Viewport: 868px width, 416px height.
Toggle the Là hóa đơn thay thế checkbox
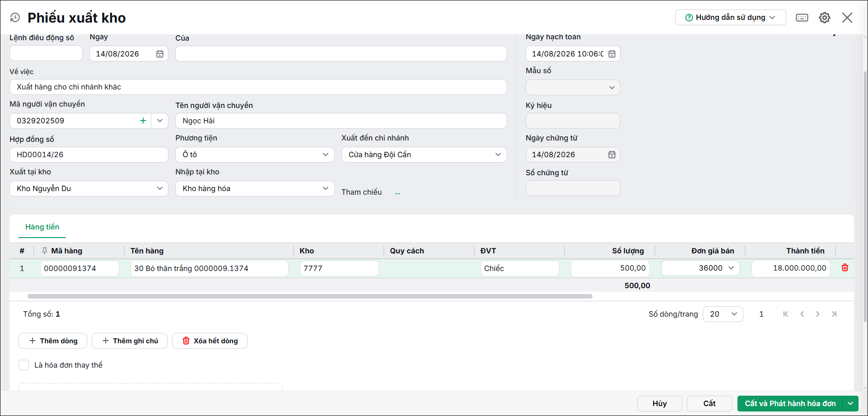click(x=23, y=365)
